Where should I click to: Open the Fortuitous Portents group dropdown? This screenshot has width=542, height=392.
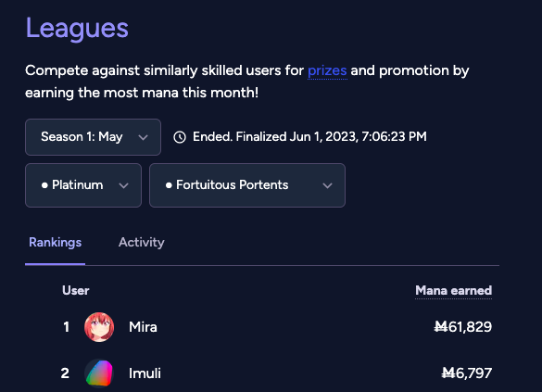[247, 185]
